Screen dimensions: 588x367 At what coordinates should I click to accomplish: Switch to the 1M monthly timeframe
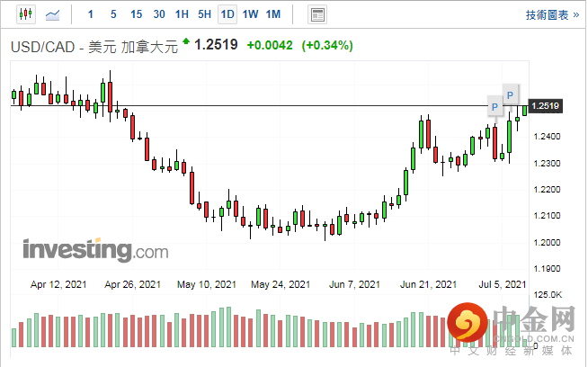pyautogui.click(x=273, y=14)
